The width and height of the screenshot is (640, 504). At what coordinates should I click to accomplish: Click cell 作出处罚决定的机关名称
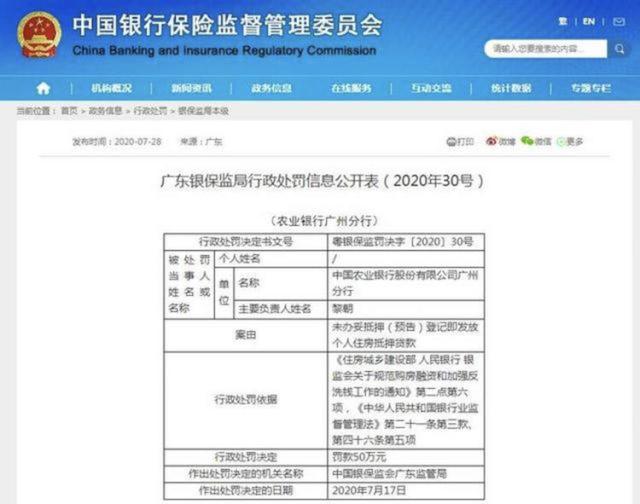click(x=246, y=473)
